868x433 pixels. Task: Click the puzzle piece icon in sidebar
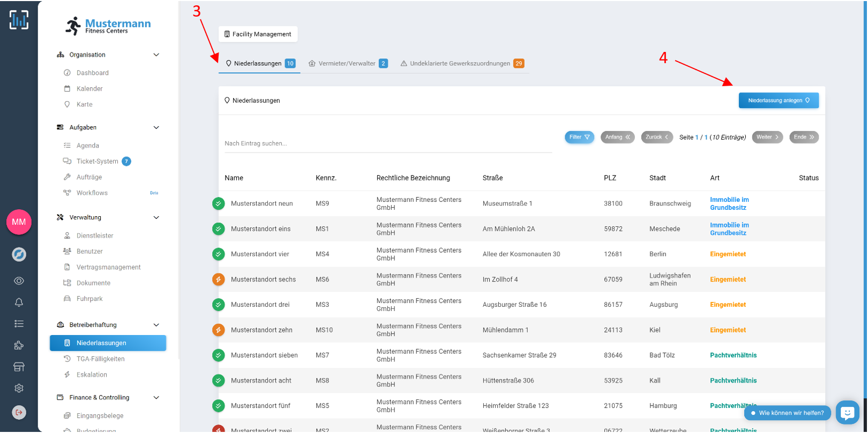click(x=19, y=345)
